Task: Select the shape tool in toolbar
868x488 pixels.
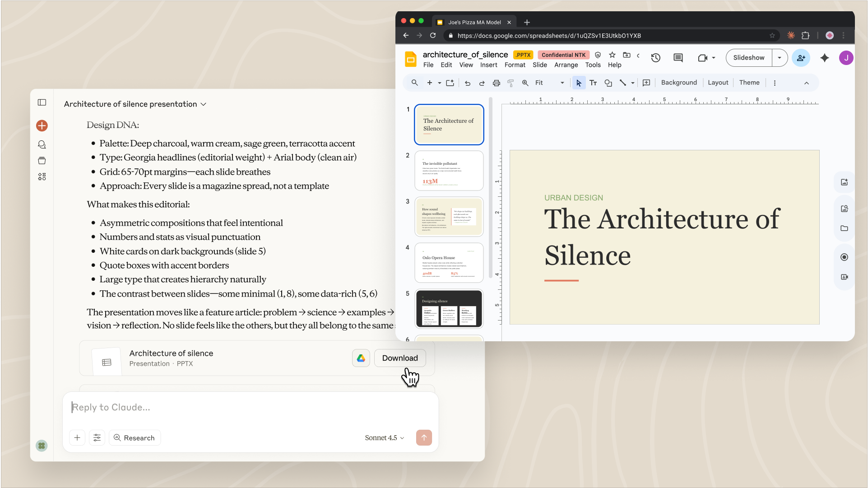Action: [x=608, y=83]
